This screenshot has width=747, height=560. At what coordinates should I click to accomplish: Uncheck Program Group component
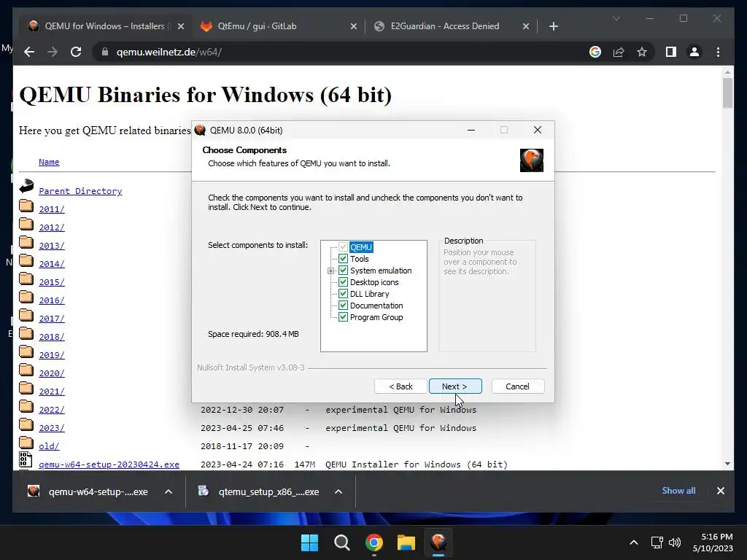pos(343,317)
